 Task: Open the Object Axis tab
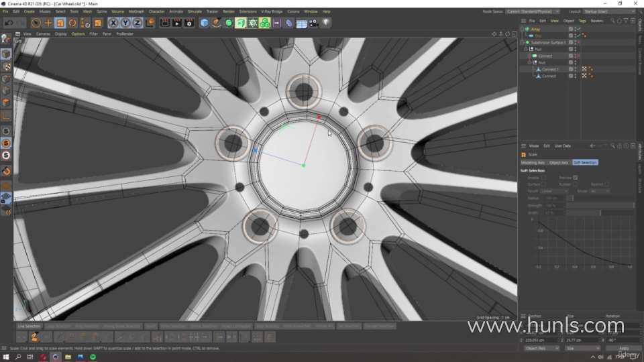click(559, 163)
